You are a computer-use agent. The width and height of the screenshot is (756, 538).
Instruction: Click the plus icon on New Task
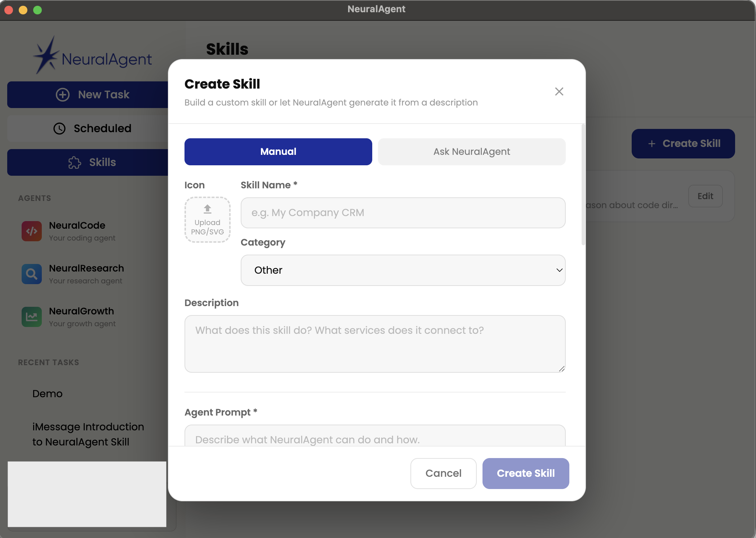pos(63,94)
